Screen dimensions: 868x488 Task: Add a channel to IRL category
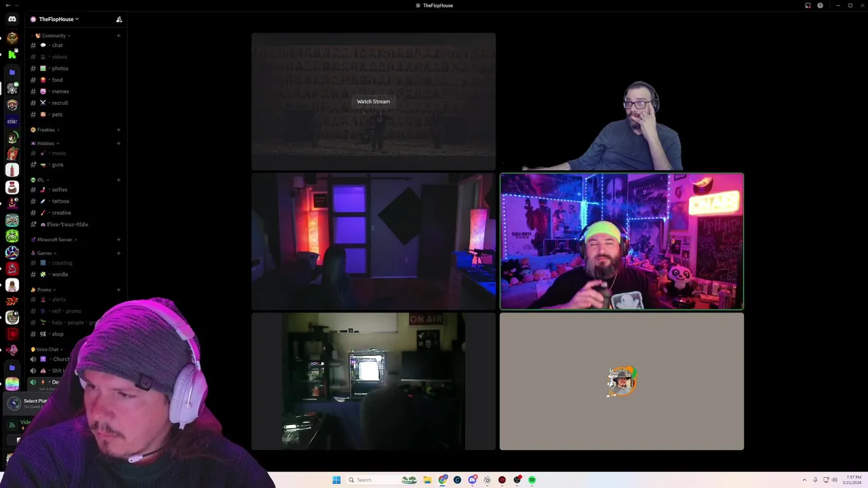click(119, 180)
